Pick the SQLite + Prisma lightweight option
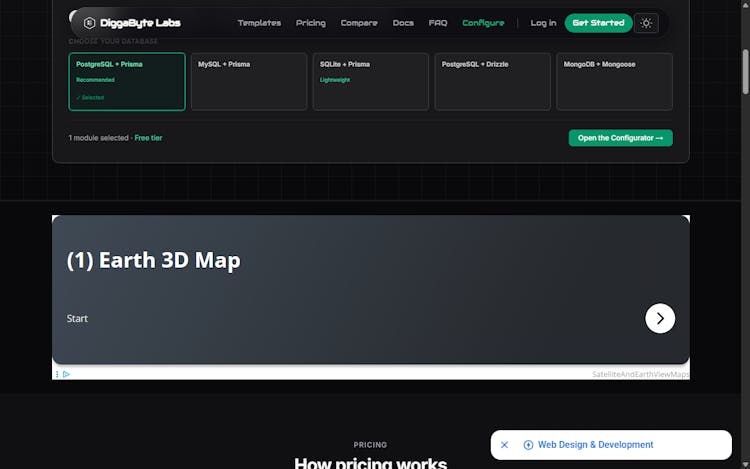The image size is (750, 469). coord(371,81)
